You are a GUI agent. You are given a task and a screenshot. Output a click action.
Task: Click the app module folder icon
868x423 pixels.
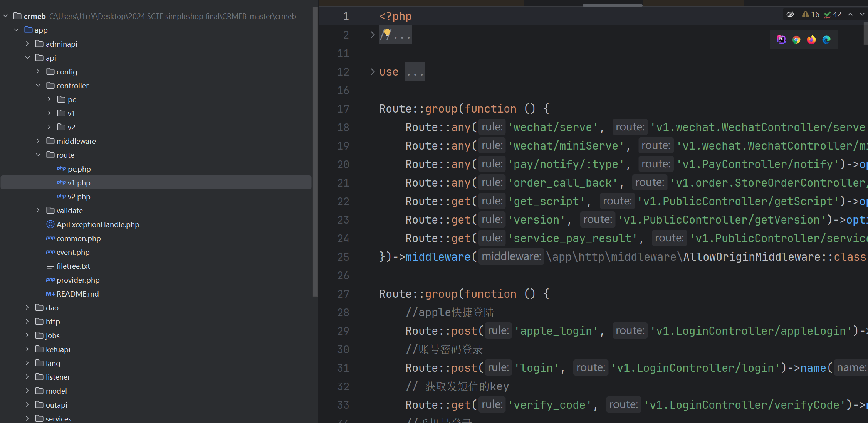tap(29, 30)
